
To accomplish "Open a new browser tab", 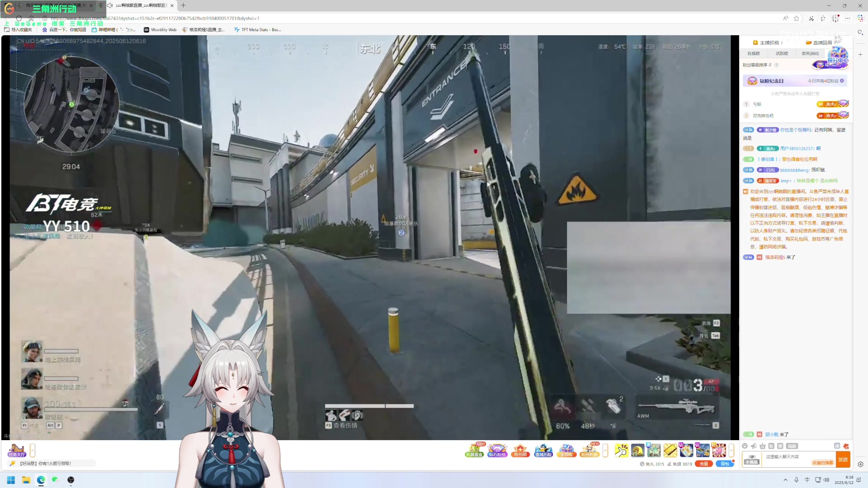I will coord(183,5).
